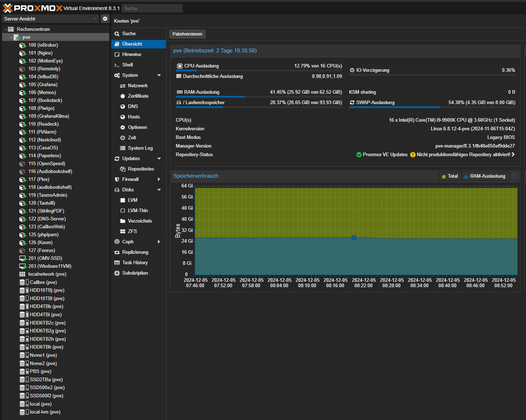Toggle RAM-Auslastung series in chart legend
This screenshot has height=420, width=526.
[x=484, y=176]
